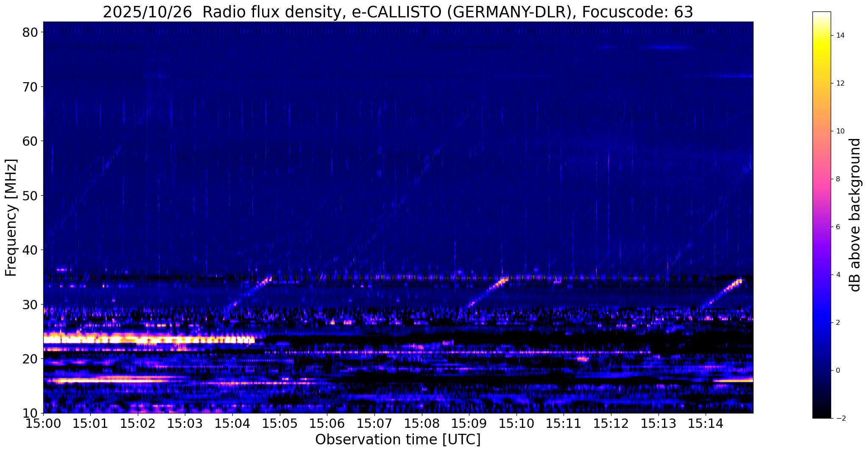Click the 15:06 time tick label
The height and width of the screenshot is (452, 868).
click(327, 424)
